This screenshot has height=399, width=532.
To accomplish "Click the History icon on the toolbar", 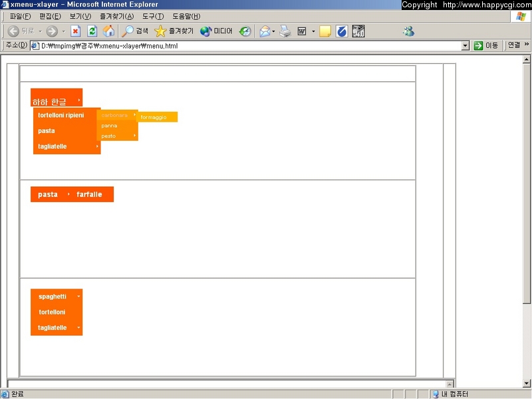I will click(x=245, y=31).
